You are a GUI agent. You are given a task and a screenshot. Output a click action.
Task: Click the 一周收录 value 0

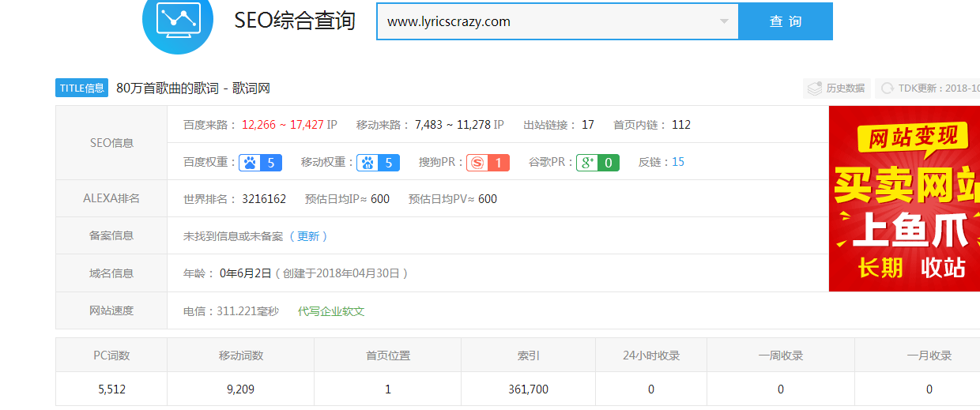pyautogui.click(x=781, y=389)
